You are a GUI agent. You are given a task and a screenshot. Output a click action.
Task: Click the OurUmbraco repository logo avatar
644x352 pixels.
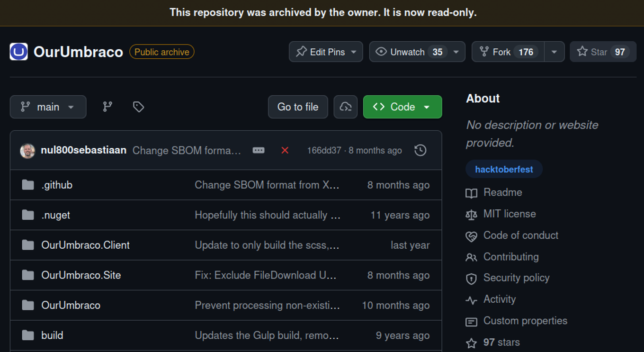pyautogui.click(x=19, y=52)
